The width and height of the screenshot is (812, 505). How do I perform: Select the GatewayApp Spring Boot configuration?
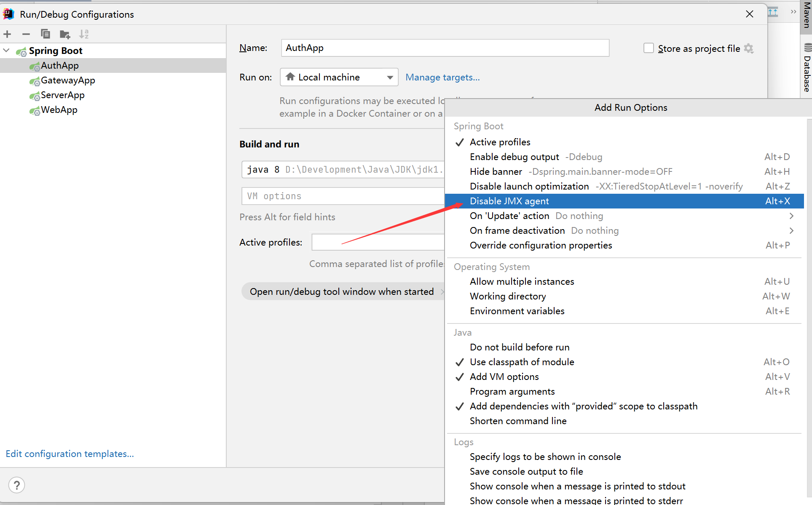pos(67,80)
